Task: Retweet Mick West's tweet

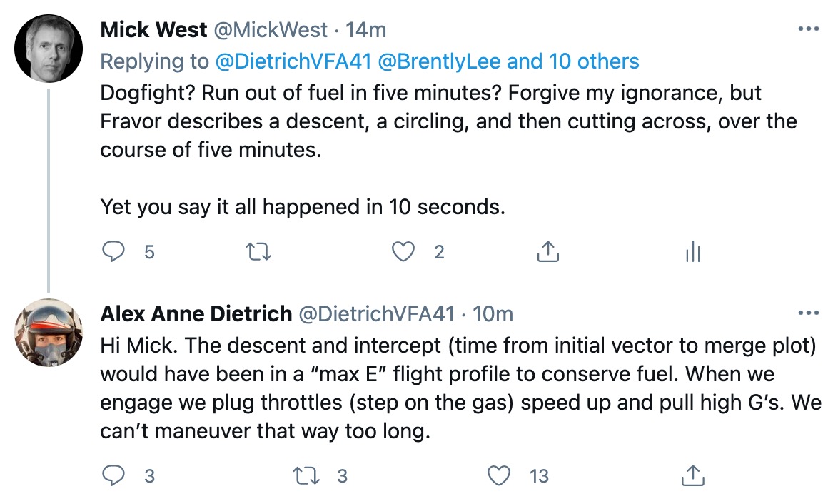Action: pos(258,252)
